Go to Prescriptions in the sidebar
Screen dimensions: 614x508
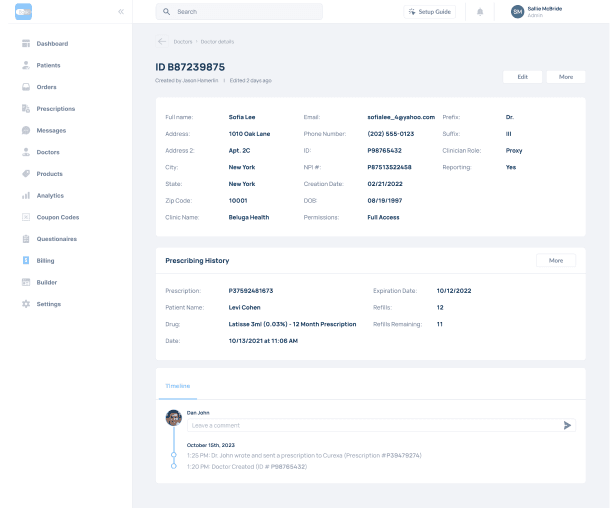point(55,109)
